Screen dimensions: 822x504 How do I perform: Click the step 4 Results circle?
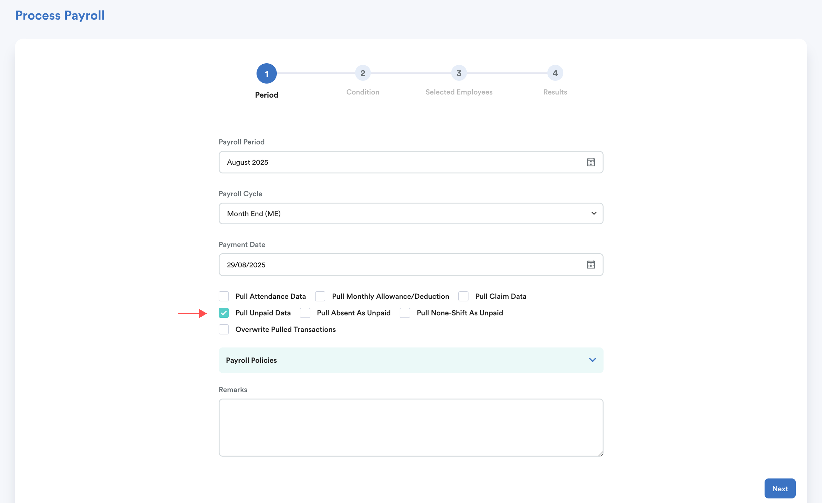point(555,73)
